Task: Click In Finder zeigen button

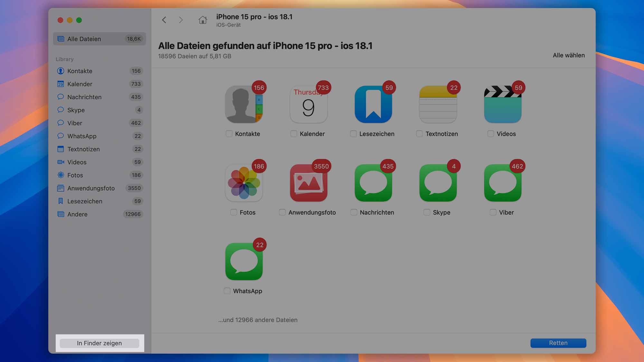Action: [99, 343]
